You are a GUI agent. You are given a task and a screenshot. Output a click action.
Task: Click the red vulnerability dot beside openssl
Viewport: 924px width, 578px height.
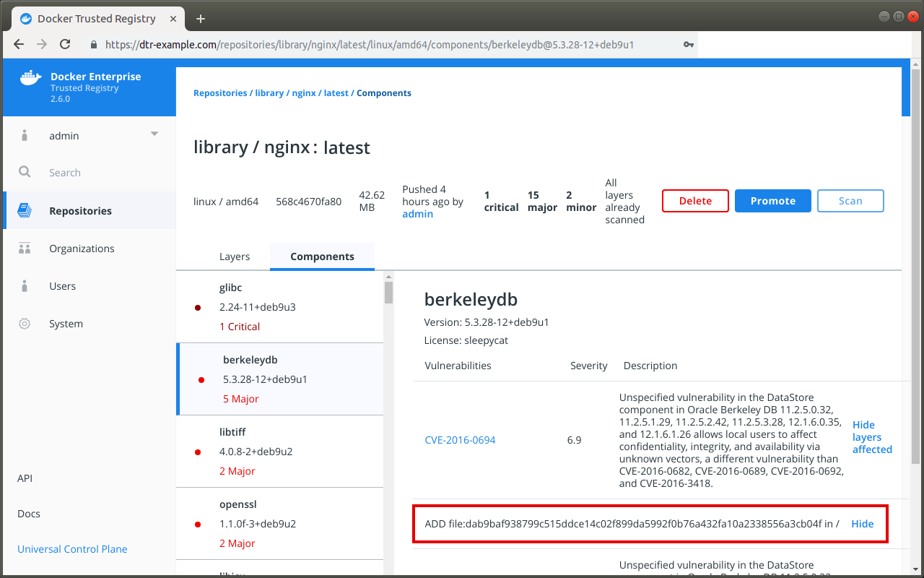pyautogui.click(x=198, y=523)
